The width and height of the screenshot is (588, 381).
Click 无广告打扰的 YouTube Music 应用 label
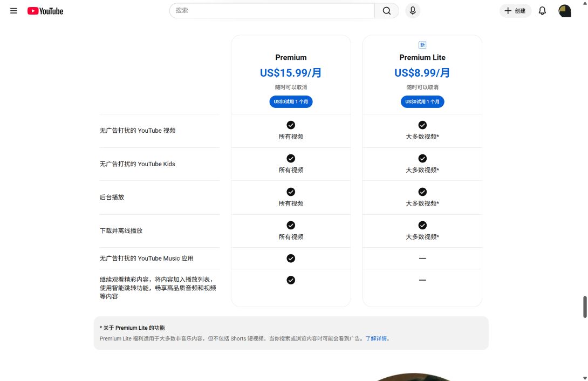point(147,258)
